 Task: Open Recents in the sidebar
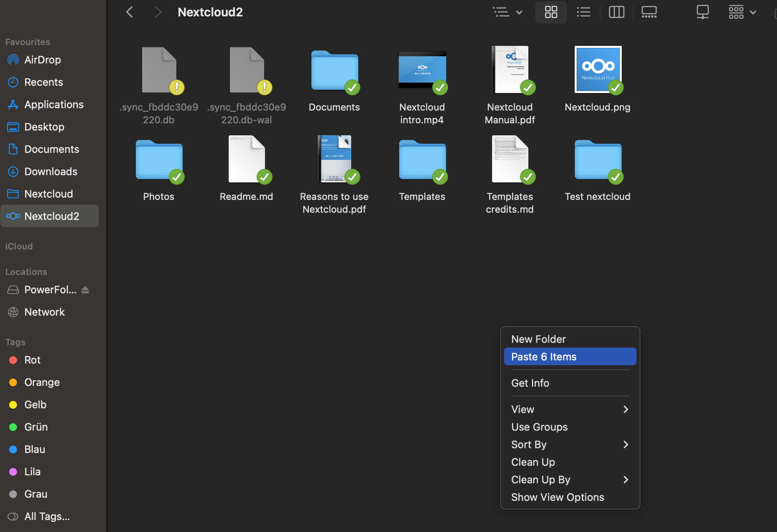(49, 82)
